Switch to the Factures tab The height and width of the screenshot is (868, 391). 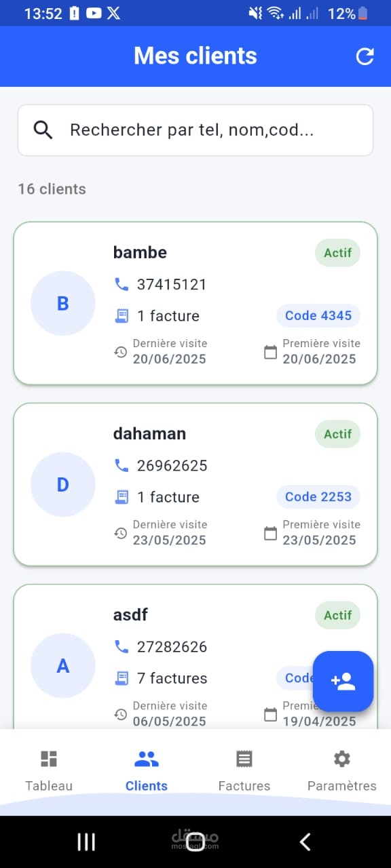point(244,771)
